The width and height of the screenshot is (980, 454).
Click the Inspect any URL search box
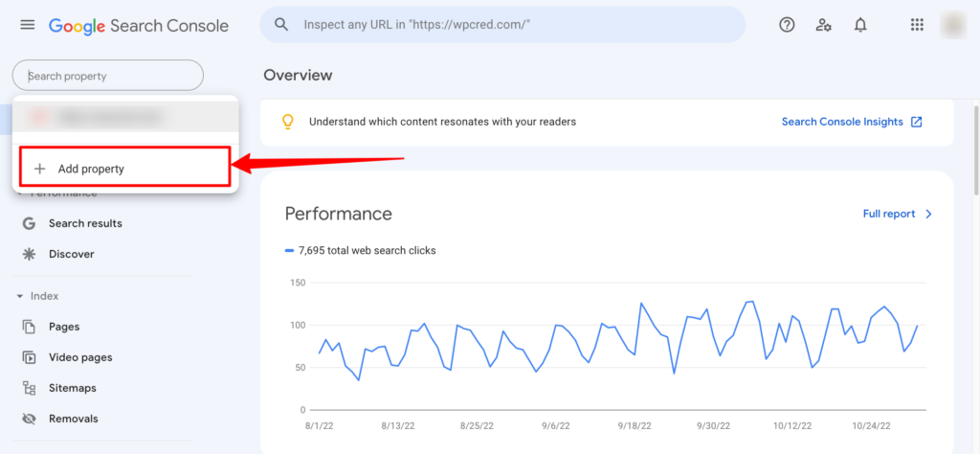pos(503,24)
